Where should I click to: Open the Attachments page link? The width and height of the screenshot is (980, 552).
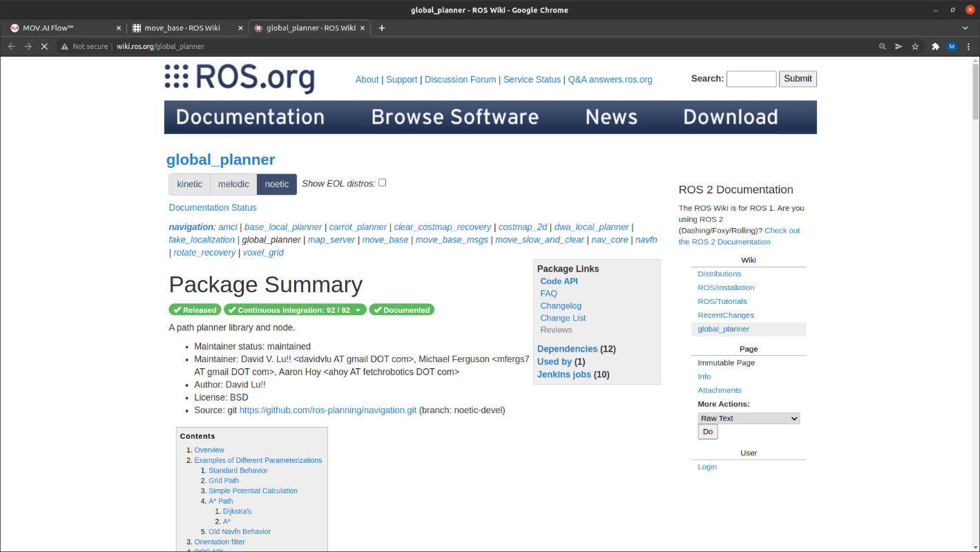[x=720, y=390]
